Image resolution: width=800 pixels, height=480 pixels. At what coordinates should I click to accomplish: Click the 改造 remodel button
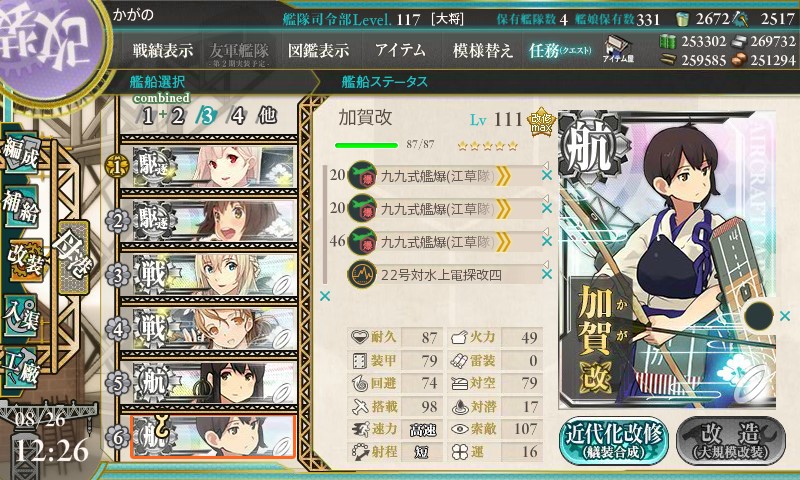coord(731,440)
